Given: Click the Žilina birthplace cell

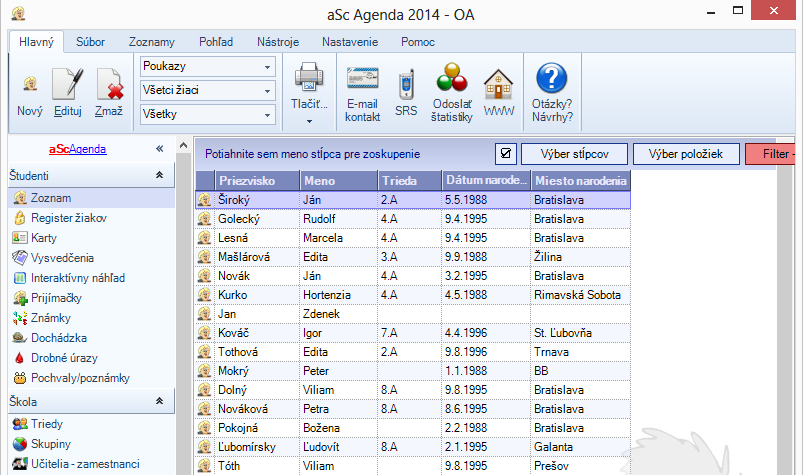Looking at the screenshot, I should 581,257.
